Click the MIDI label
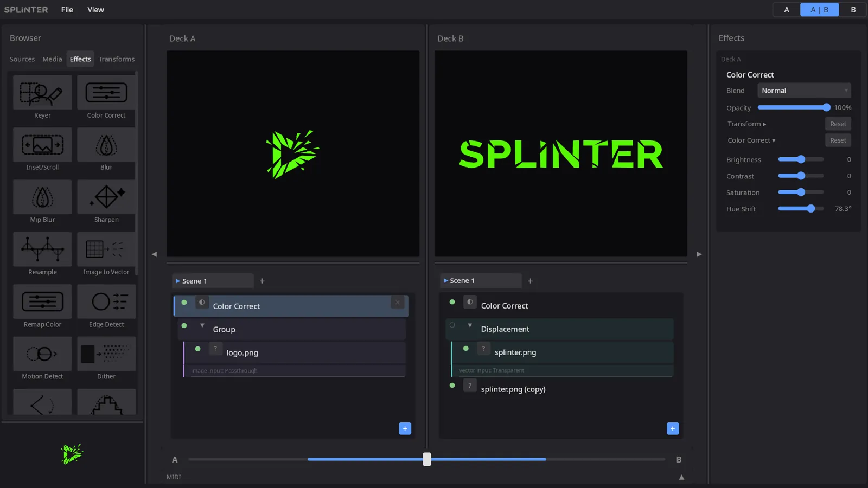The height and width of the screenshot is (488, 868). click(174, 477)
